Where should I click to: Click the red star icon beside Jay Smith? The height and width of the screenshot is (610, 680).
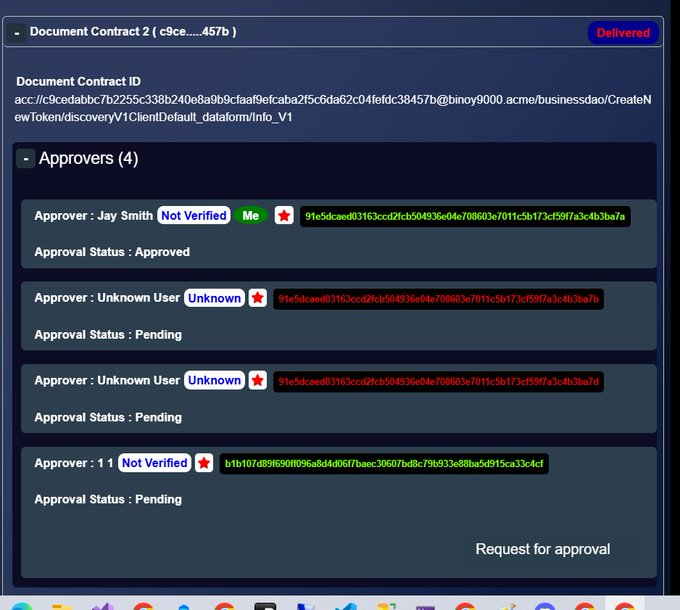click(284, 215)
